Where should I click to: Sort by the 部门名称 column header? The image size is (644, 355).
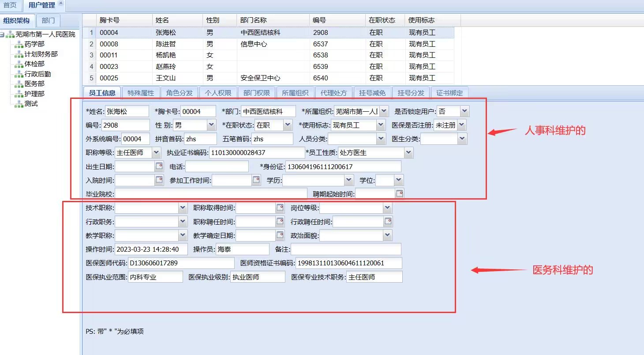pos(273,20)
